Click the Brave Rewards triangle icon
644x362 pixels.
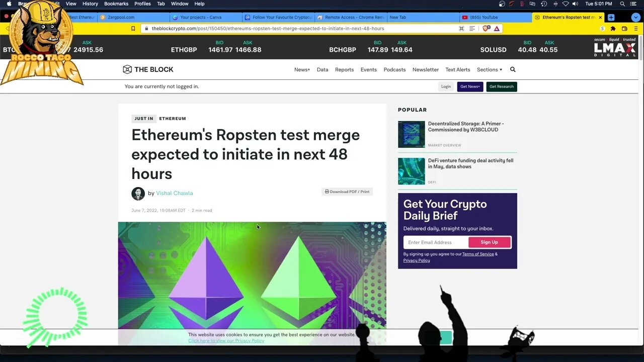tap(497, 29)
